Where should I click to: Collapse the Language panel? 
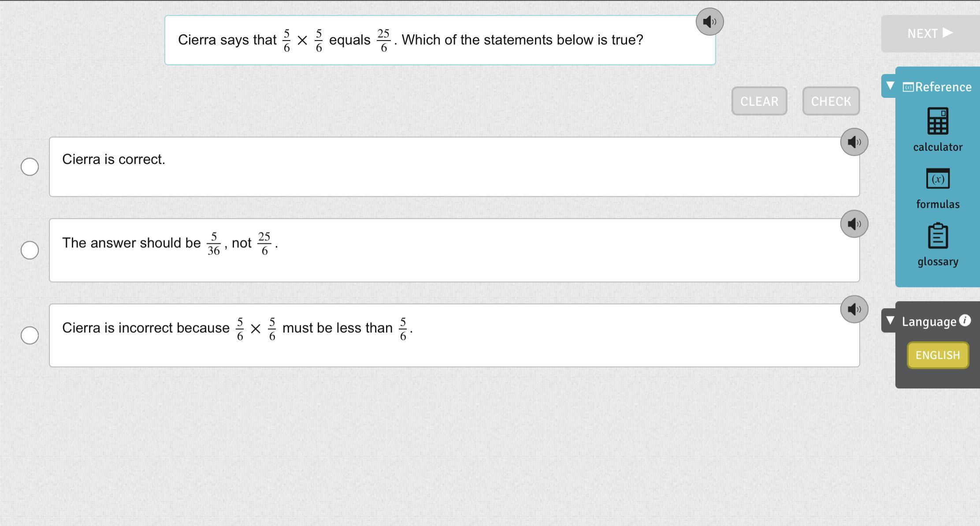pos(890,321)
